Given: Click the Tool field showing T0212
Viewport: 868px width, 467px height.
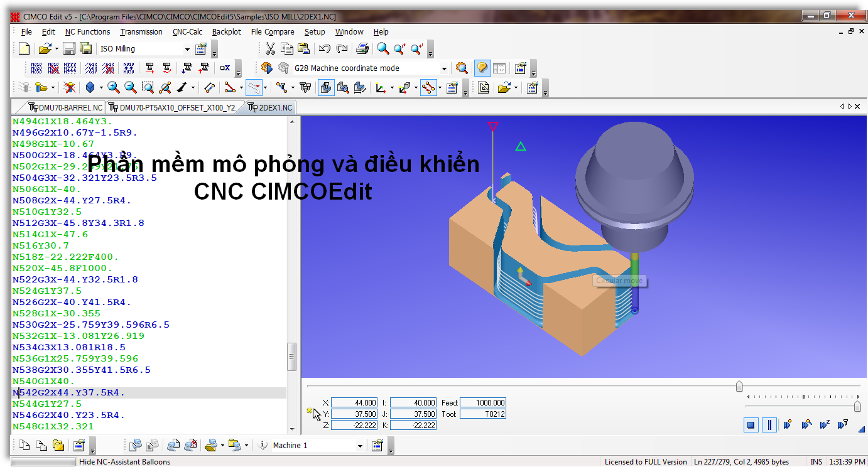Looking at the screenshot, I should click(483, 414).
